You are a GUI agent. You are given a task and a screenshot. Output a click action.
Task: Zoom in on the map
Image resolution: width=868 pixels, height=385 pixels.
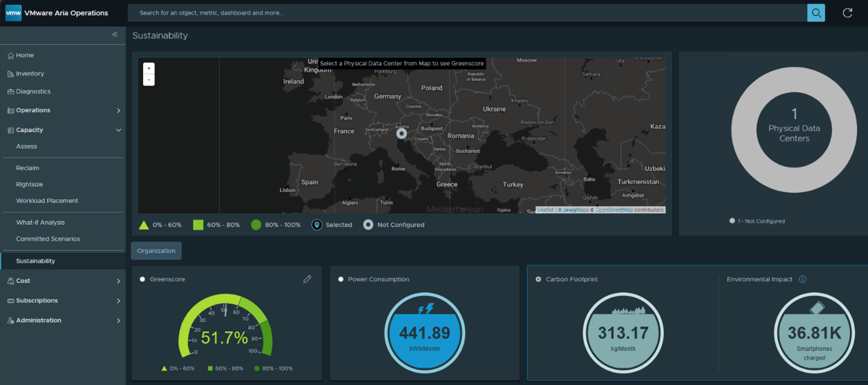click(149, 68)
